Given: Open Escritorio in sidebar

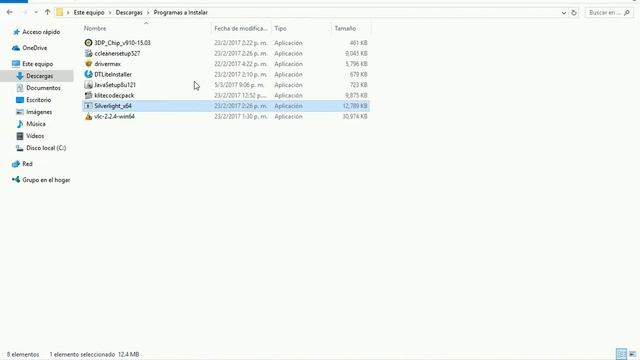Looking at the screenshot, I should pos(39,100).
